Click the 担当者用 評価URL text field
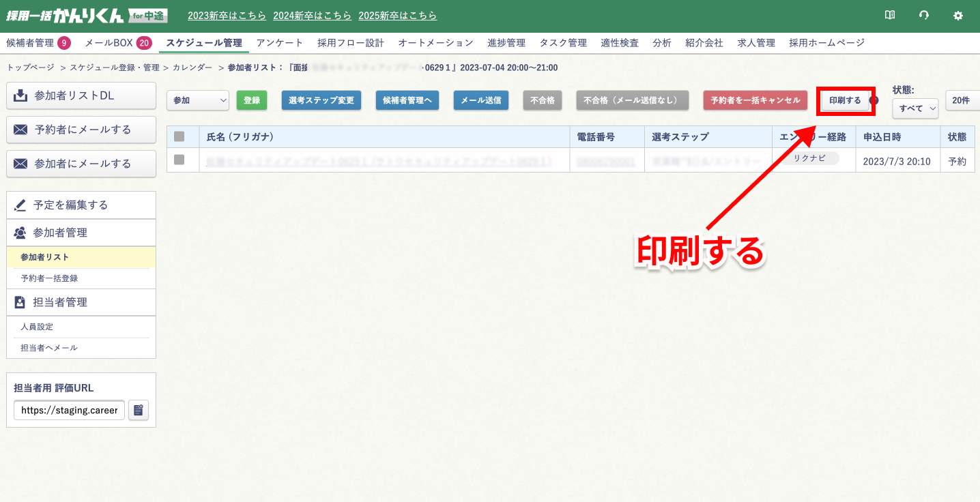 (x=69, y=411)
